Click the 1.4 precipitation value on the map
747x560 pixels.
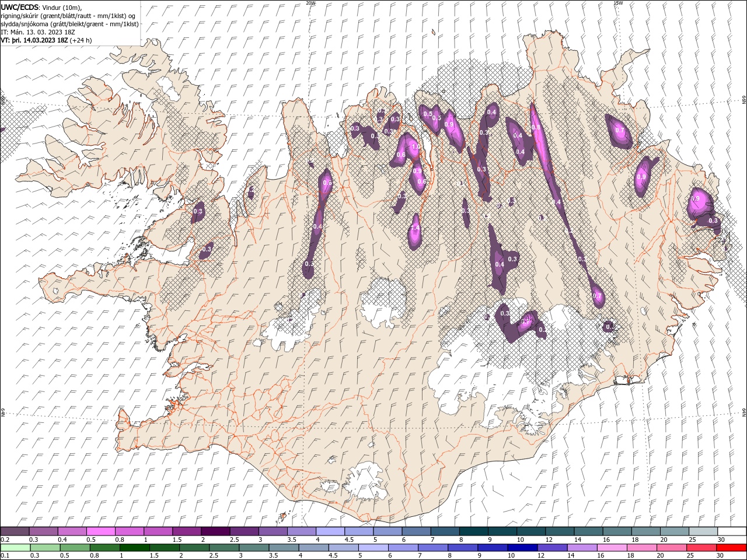(416, 228)
